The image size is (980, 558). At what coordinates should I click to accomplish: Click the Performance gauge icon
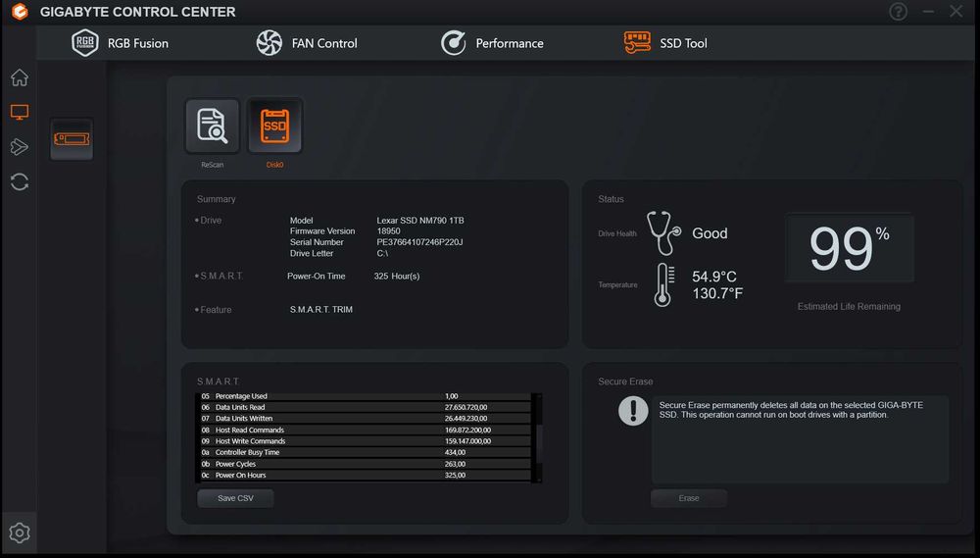pos(453,43)
